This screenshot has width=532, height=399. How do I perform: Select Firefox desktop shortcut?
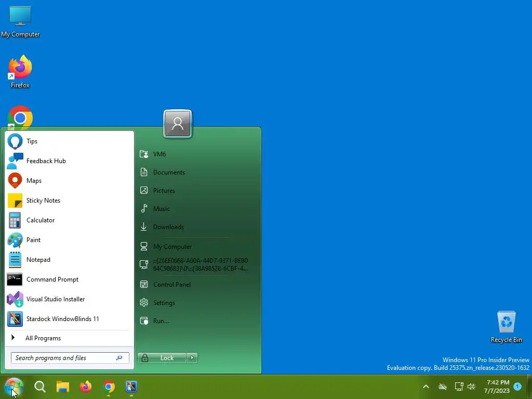pos(20,72)
